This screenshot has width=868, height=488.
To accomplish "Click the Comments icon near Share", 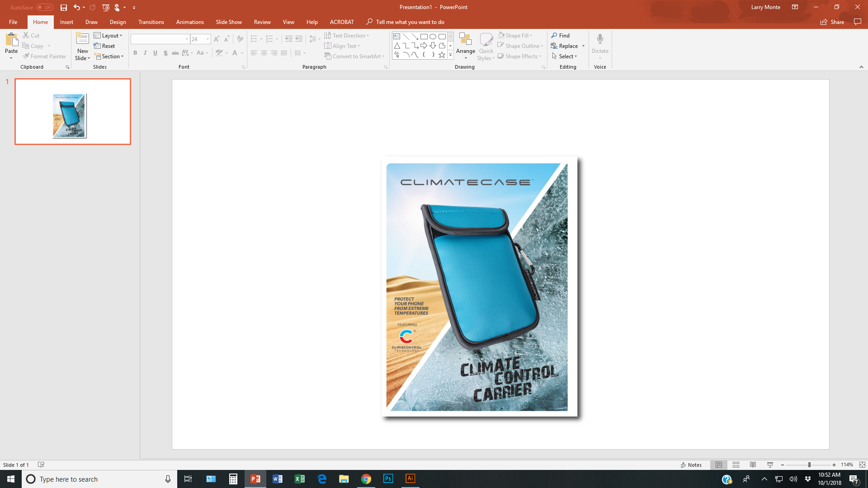I will (x=857, y=22).
